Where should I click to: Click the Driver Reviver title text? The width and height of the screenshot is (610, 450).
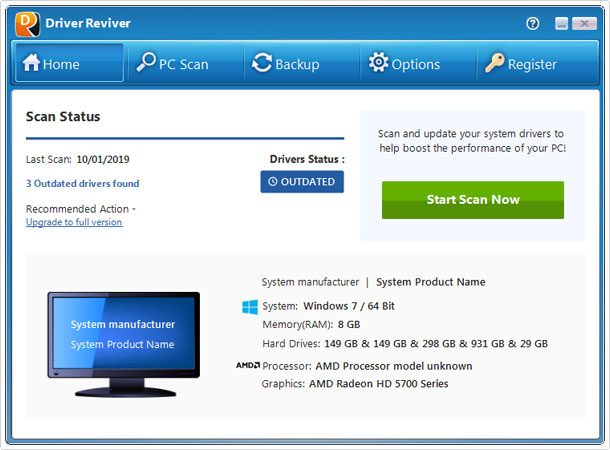coord(88,23)
